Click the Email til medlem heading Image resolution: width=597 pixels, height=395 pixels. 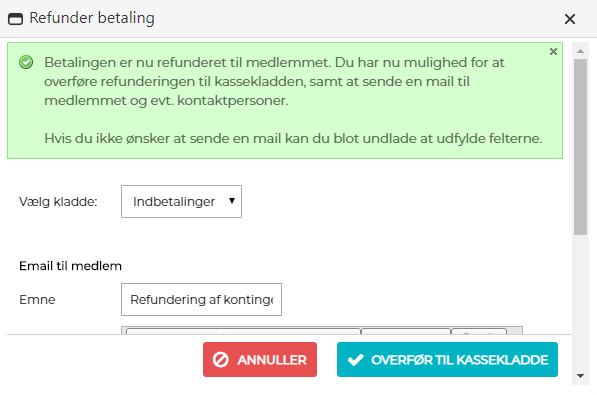coord(70,266)
